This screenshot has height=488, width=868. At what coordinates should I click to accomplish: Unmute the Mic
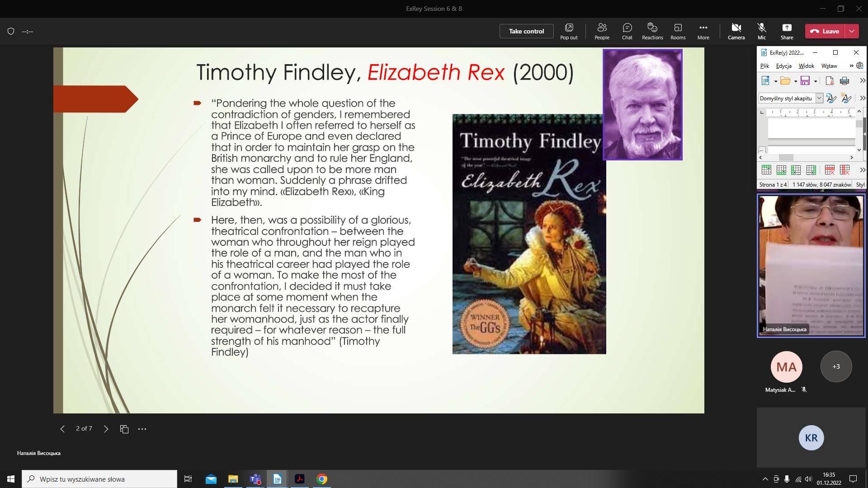point(762,31)
